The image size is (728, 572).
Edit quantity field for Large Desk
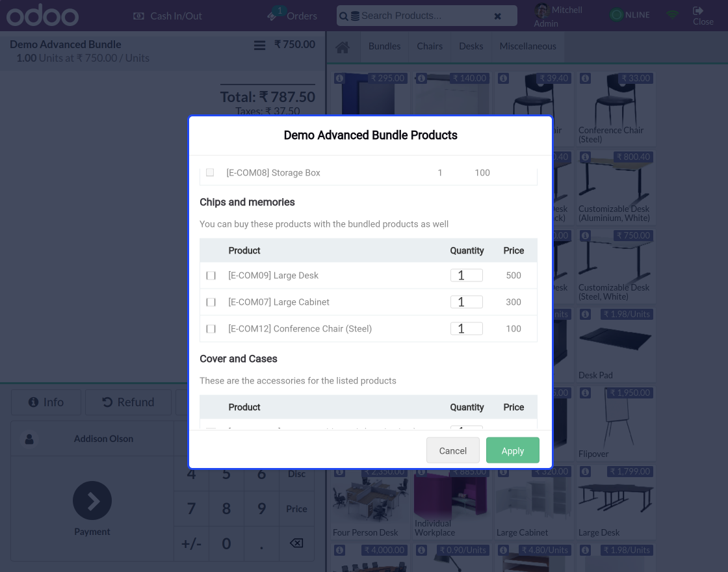coord(466,276)
